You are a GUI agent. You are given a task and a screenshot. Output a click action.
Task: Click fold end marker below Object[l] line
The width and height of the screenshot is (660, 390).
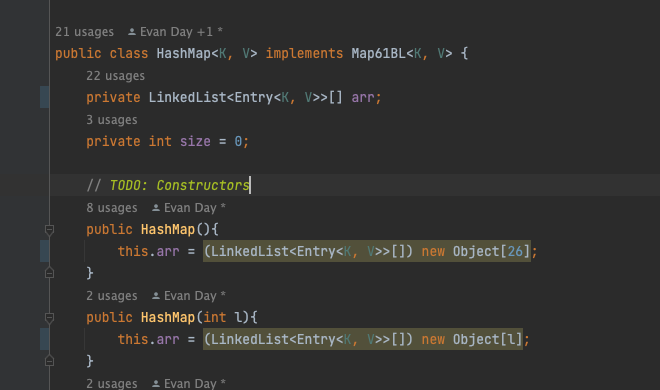pos(49,361)
